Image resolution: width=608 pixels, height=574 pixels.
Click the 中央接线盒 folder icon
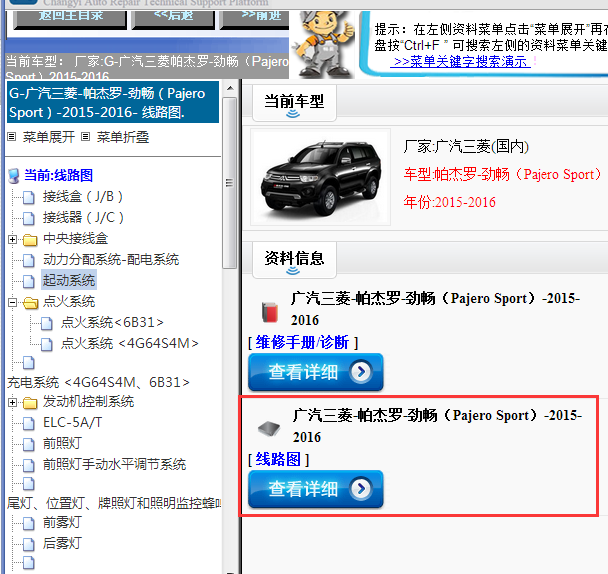tap(30, 240)
